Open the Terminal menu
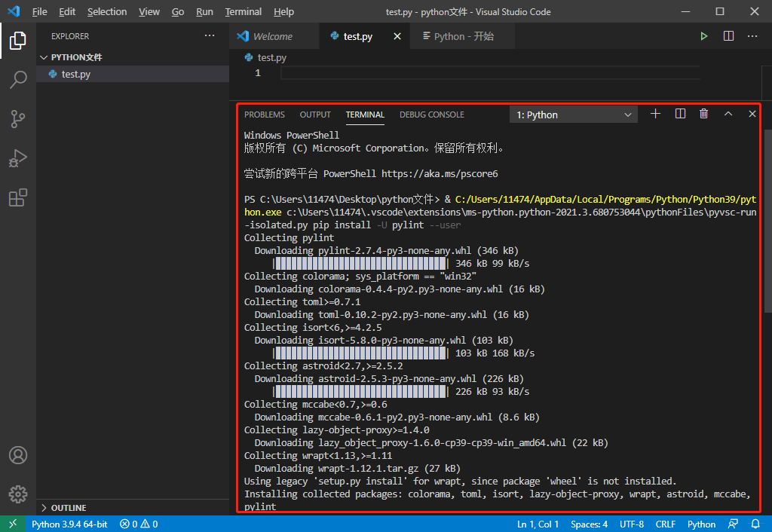772x532 pixels. coord(243,11)
